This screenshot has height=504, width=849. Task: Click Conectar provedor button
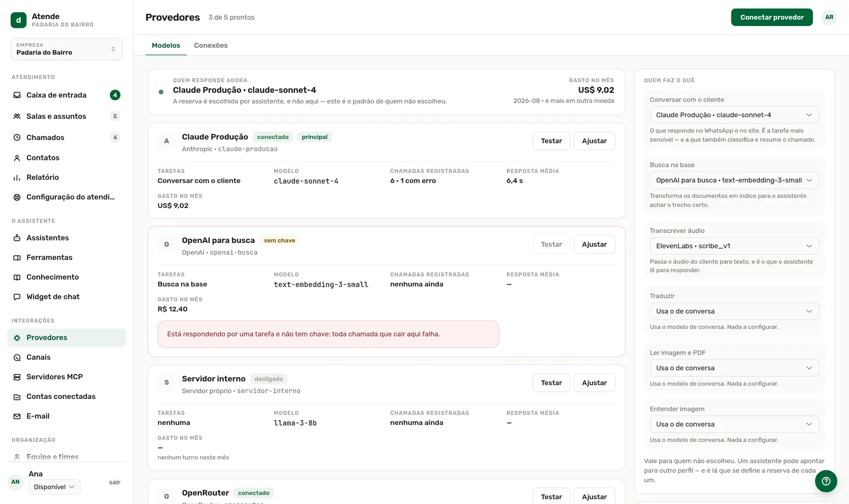(772, 17)
